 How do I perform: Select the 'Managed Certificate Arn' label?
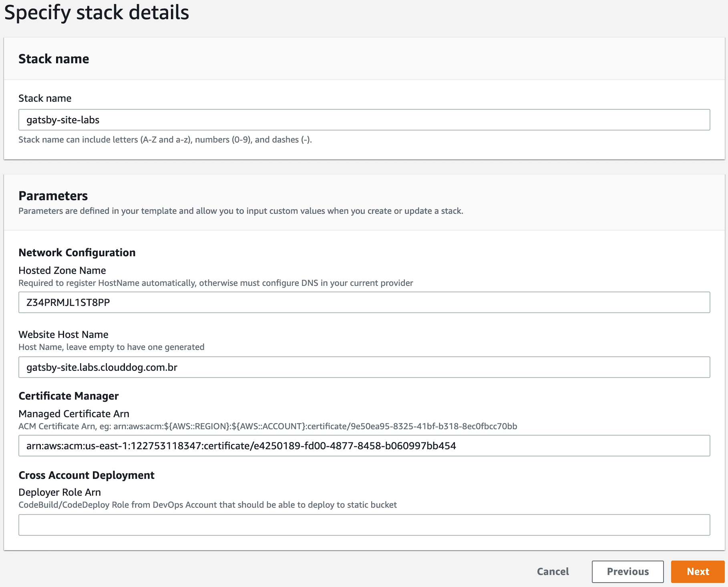pos(74,414)
